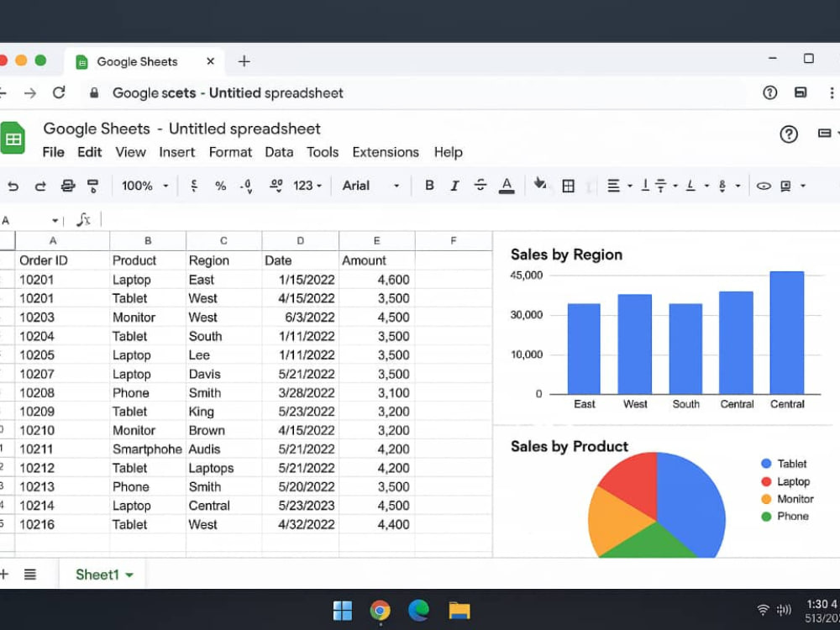840x630 pixels.
Task: Select column D header
Action: (301, 240)
